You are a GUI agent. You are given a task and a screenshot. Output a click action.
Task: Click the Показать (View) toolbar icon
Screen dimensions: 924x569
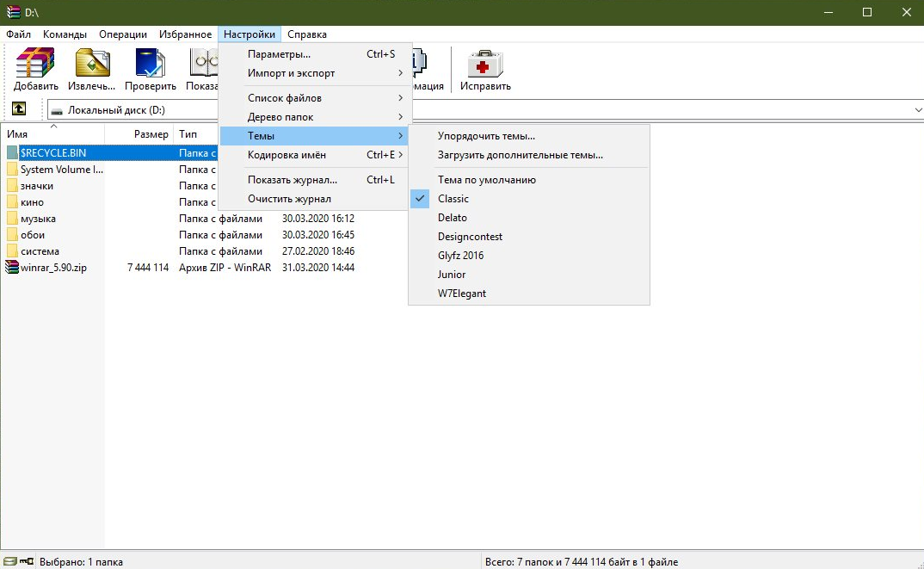pos(204,63)
